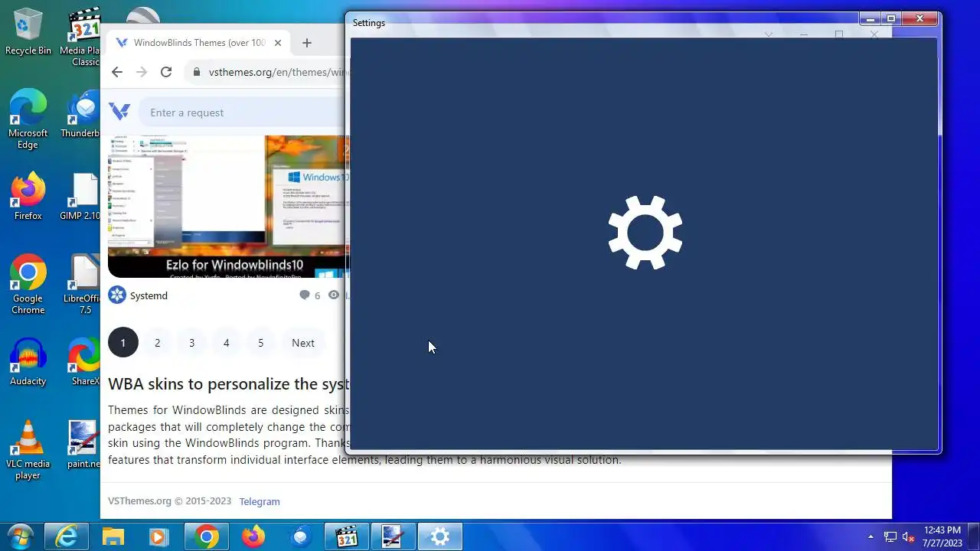980x551 pixels.
Task: Open Thunderbird desktop shortcut
Action: pyautogui.click(x=81, y=115)
